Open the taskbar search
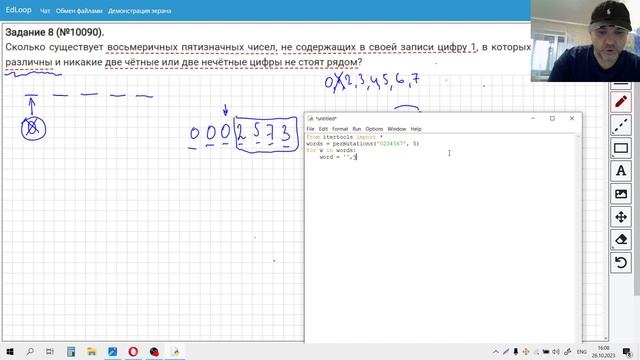The width and height of the screenshot is (640, 360). [30, 351]
